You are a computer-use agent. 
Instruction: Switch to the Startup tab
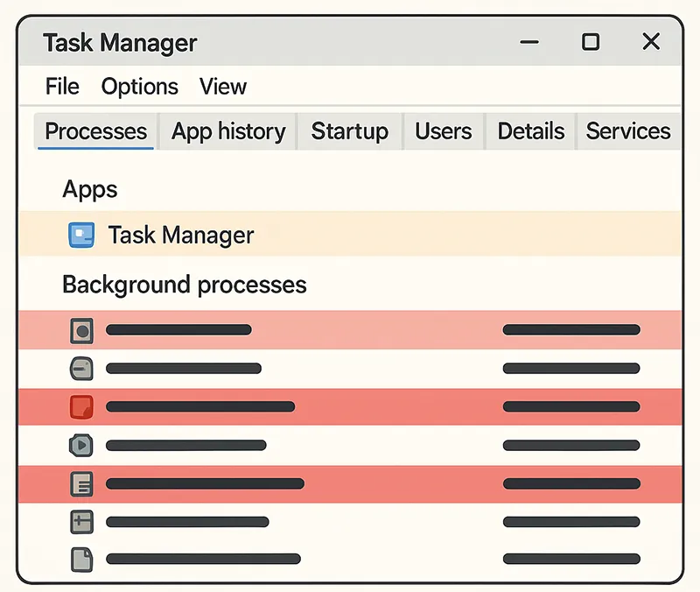(349, 131)
